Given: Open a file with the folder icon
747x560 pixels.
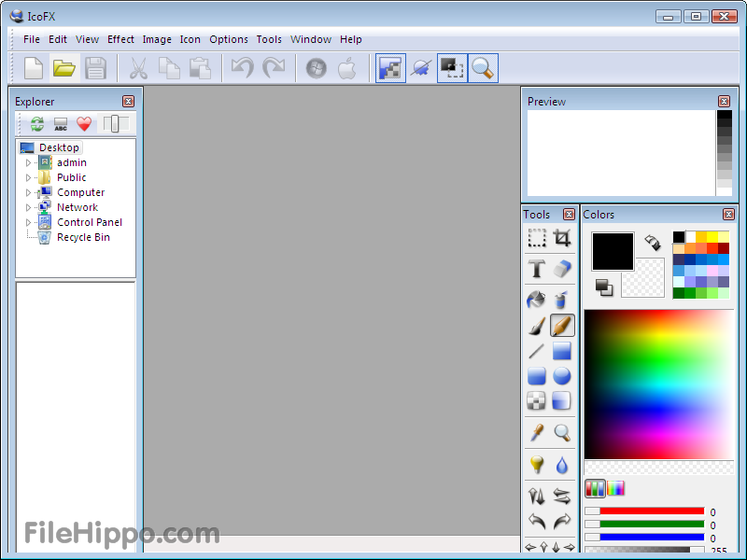Looking at the screenshot, I should (x=64, y=68).
